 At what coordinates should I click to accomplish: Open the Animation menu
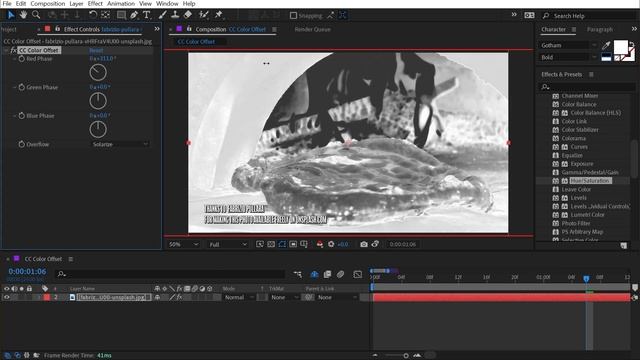pyautogui.click(x=121, y=4)
